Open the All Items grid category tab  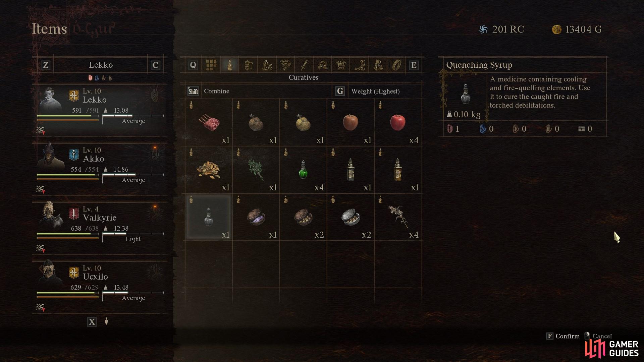click(x=211, y=65)
